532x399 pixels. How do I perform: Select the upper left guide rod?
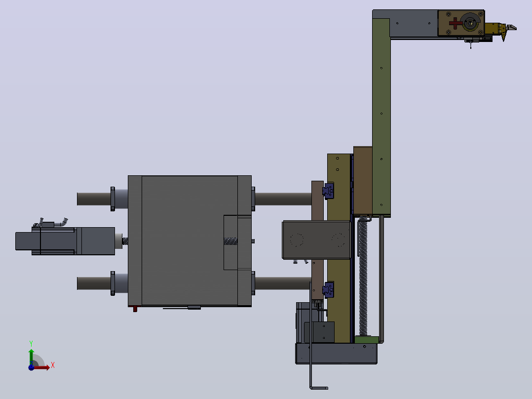94,199
